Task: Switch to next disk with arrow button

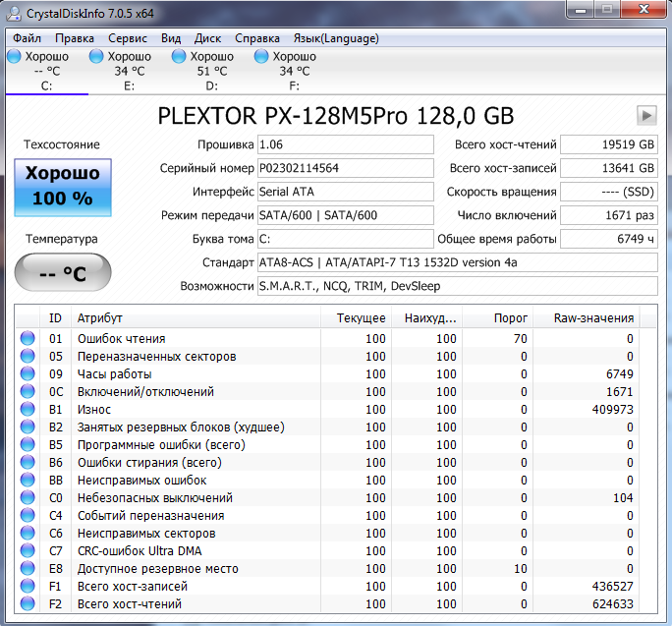Action: click(646, 115)
